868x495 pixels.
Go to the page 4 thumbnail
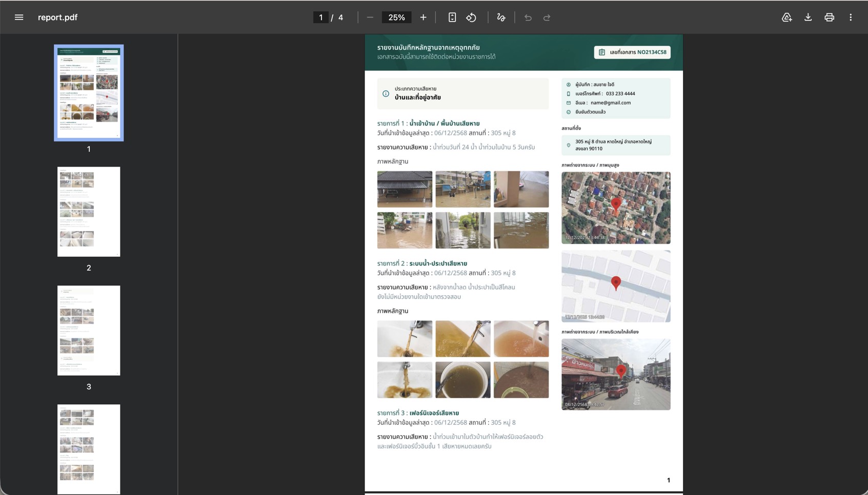(89, 448)
